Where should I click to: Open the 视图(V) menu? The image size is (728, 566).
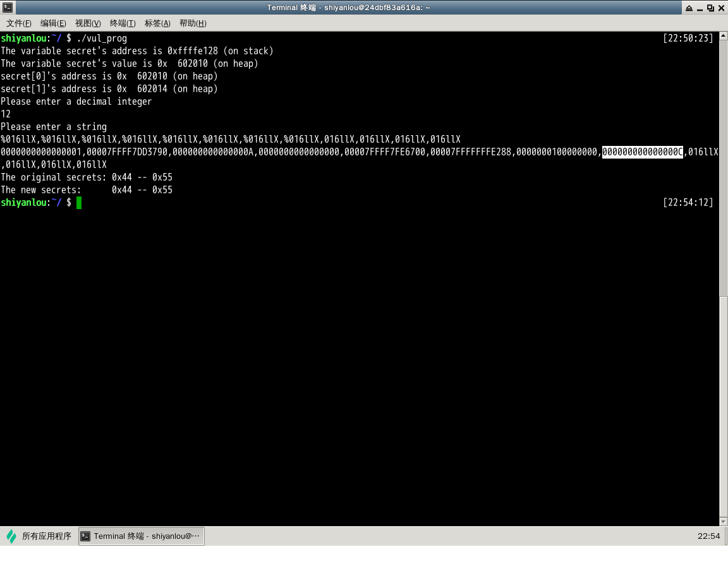88,23
